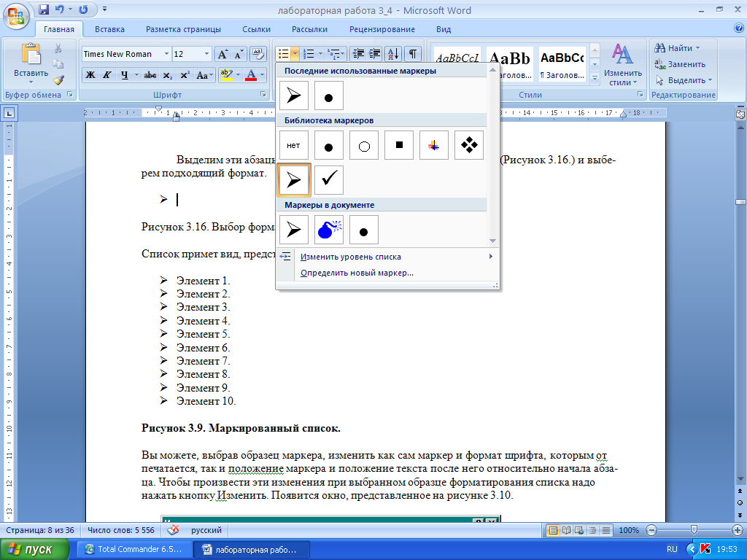Open Изменить стили dropdown
This screenshot has width=747, height=560.
[622, 64]
